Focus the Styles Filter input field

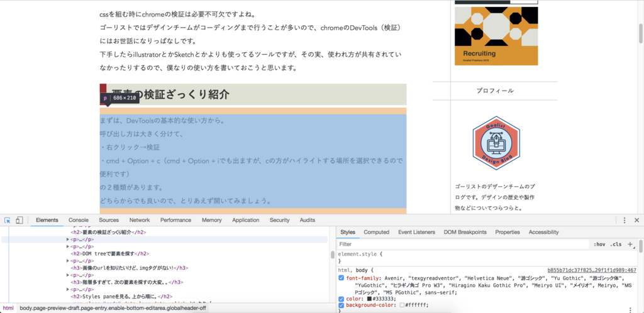pyautogui.click(x=464, y=244)
